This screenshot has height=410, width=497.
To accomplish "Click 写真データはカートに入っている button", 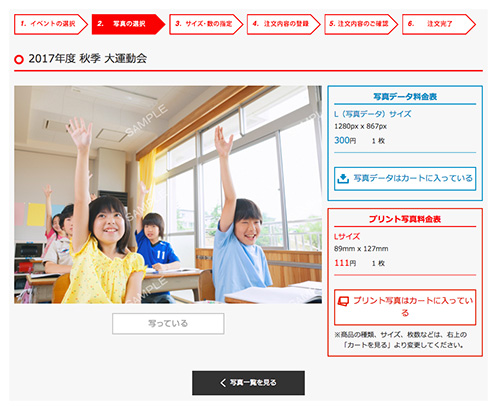I will pyautogui.click(x=405, y=178).
